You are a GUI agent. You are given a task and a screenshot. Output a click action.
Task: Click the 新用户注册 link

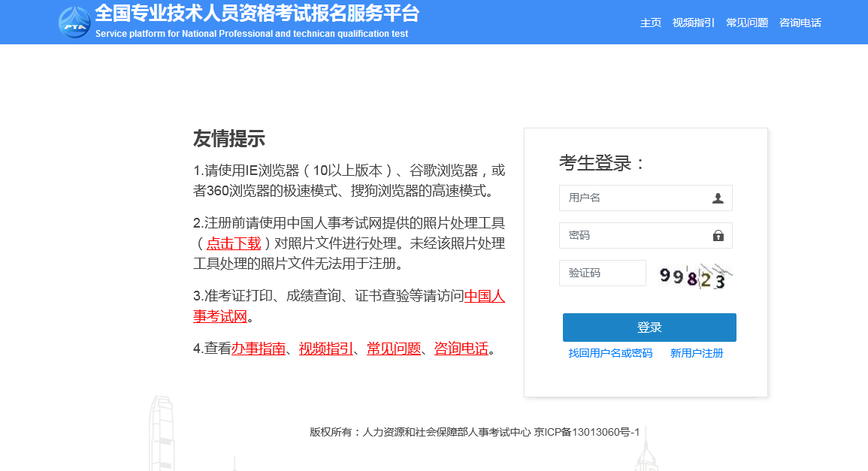coord(697,353)
